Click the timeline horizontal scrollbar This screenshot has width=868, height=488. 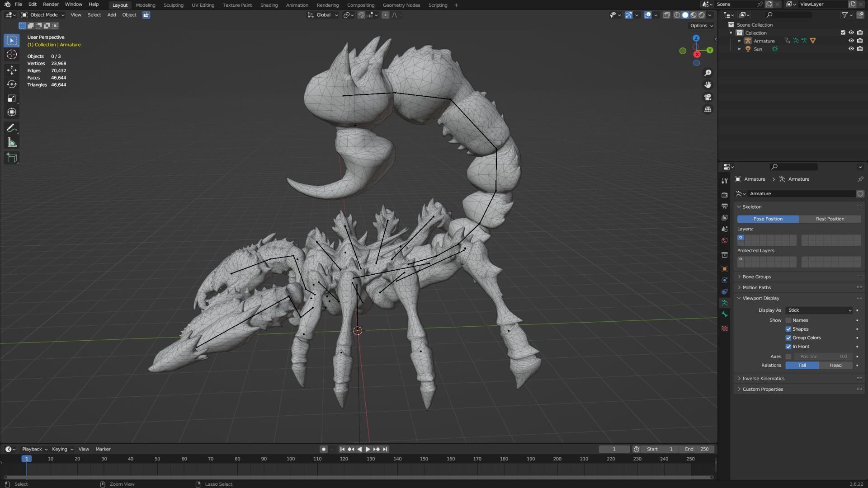click(x=358, y=477)
